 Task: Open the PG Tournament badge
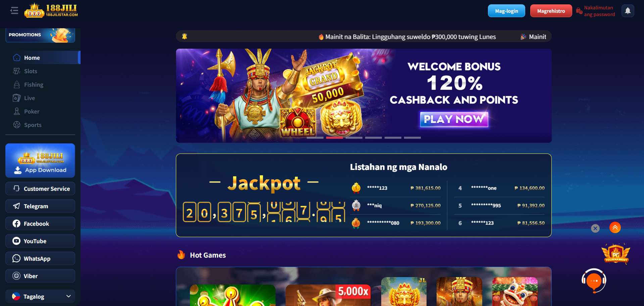[x=616, y=254]
